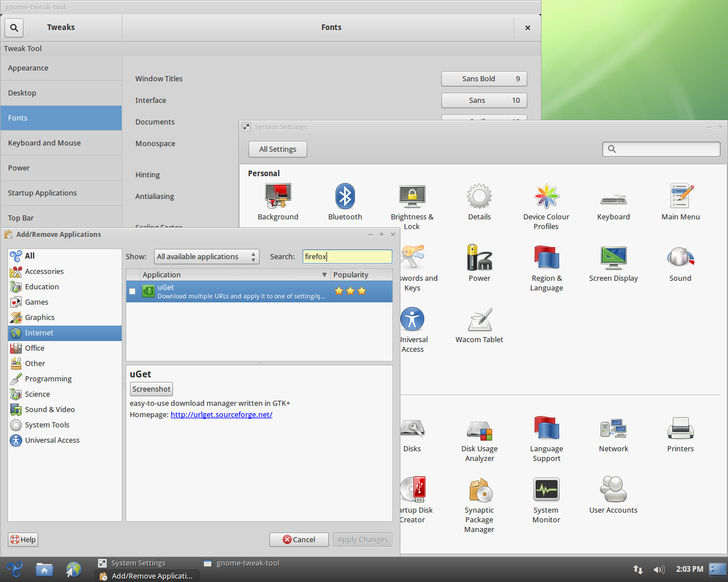Viewport: 728px width, 582px height.
Task: Select the All category
Action: pyautogui.click(x=65, y=256)
